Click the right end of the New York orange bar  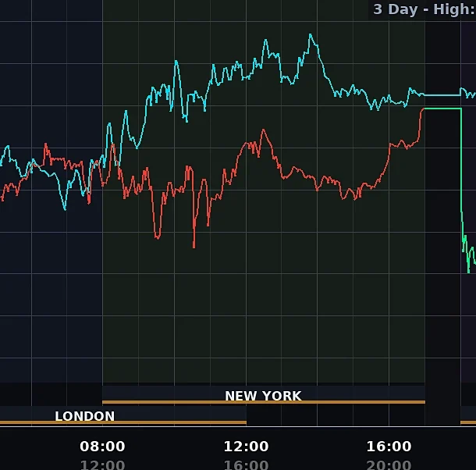(x=423, y=402)
